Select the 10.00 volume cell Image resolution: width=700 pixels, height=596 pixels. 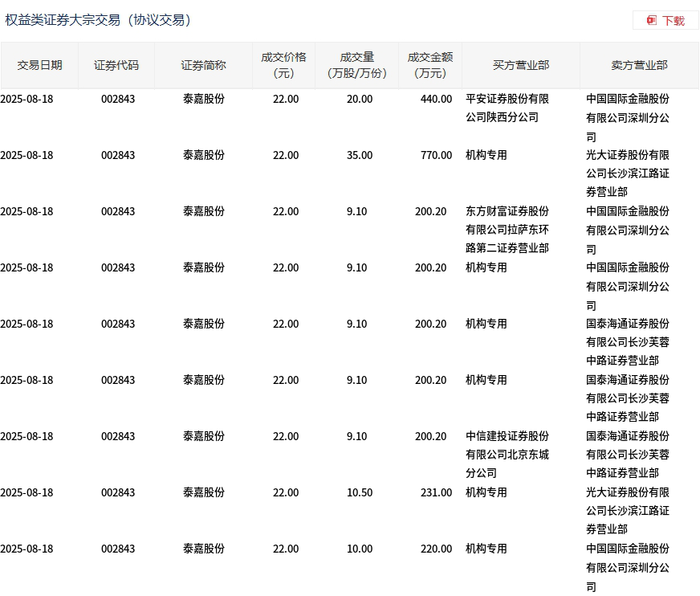pyautogui.click(x=359, y=549)
